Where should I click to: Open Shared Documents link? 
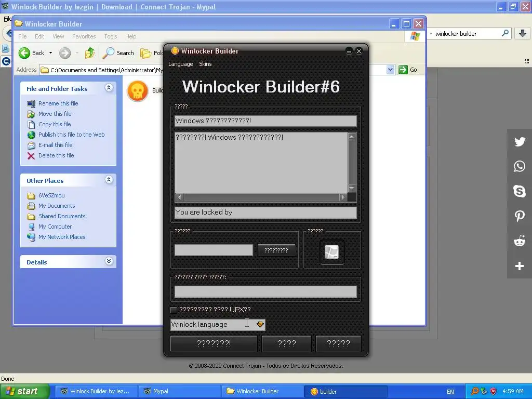click(62, 216)
